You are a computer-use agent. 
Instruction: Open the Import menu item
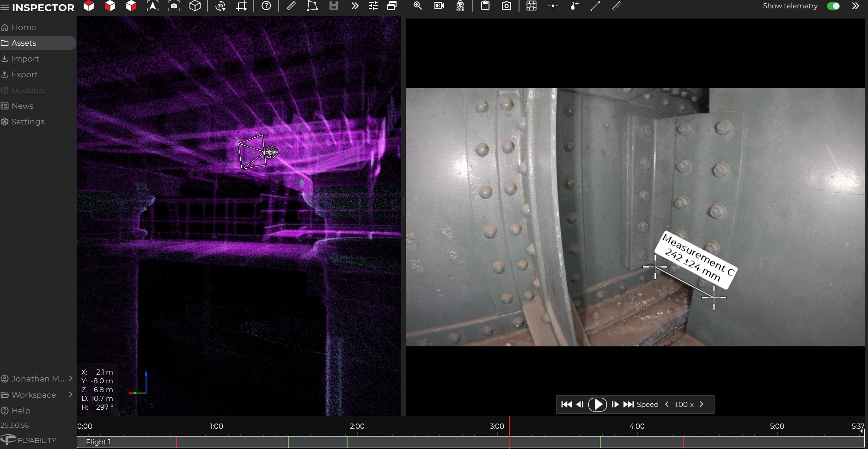[x=25, y=59]
